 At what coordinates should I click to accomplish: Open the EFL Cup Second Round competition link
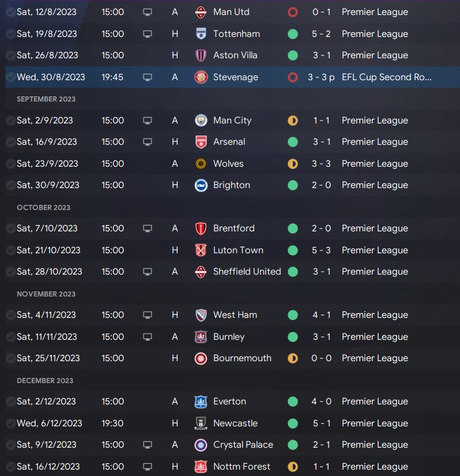pos(386,77)
